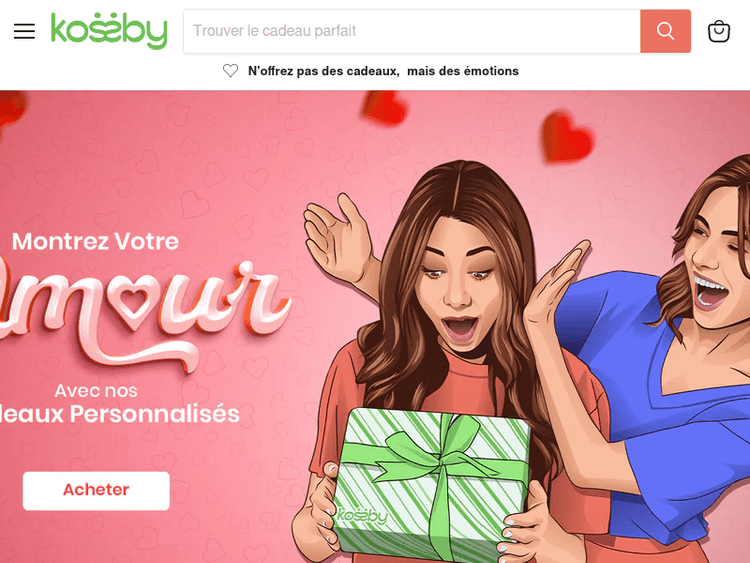Click the Kosby logo printed on gift box

click(x=362, y=516)
